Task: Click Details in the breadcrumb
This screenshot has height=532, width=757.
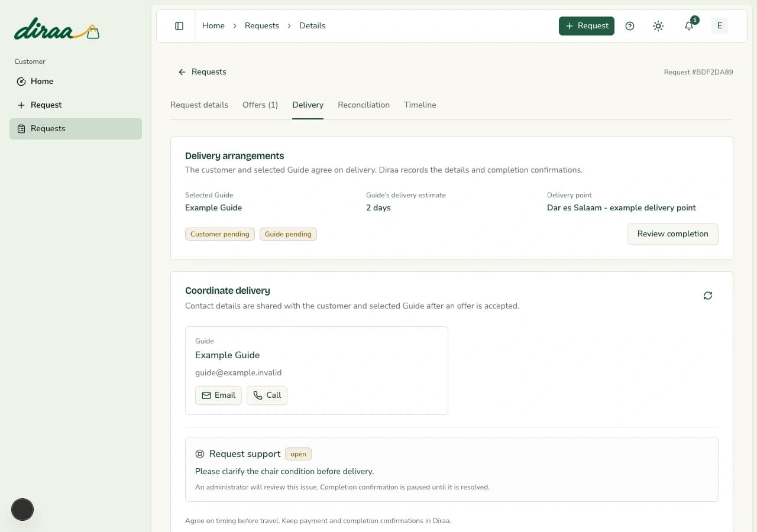Action: (312, 26)
